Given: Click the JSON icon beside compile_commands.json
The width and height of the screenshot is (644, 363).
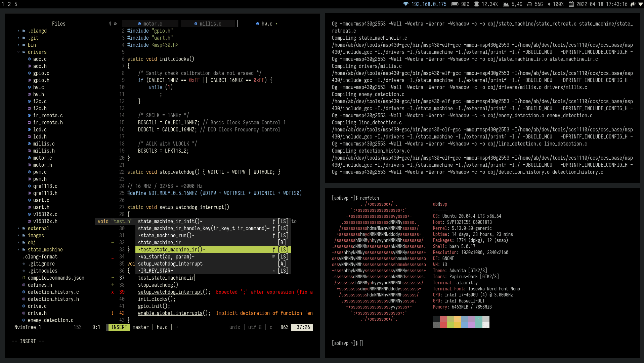Looking at the screenshot, I should 24,278.
